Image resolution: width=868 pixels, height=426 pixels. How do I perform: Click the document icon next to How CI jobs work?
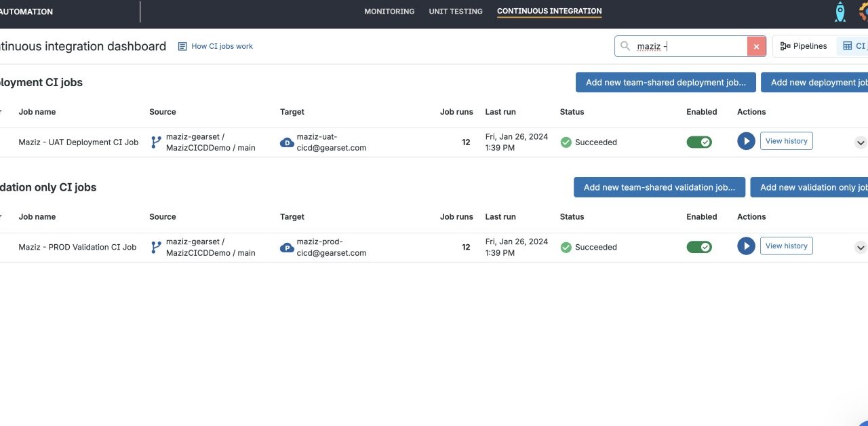click(182, 46)
